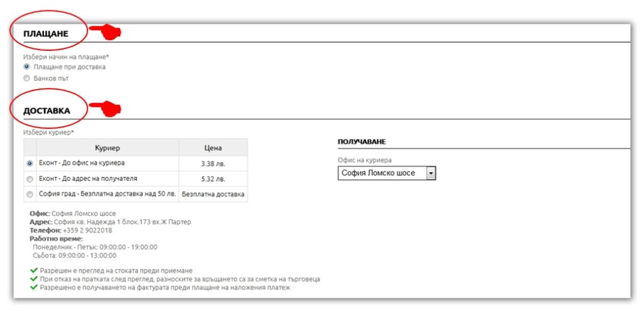This screenshot has width=644, height=311.
Task: Select Плащане при доставка payment option
Action: [x=26, y=67]
